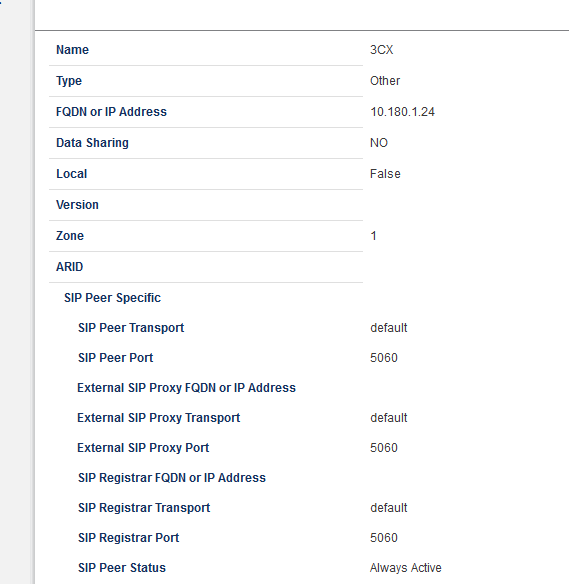This screenshot has height=584, width=569.
Task: Select the IP address 10.180.1.24
Action: coord(402,112)
